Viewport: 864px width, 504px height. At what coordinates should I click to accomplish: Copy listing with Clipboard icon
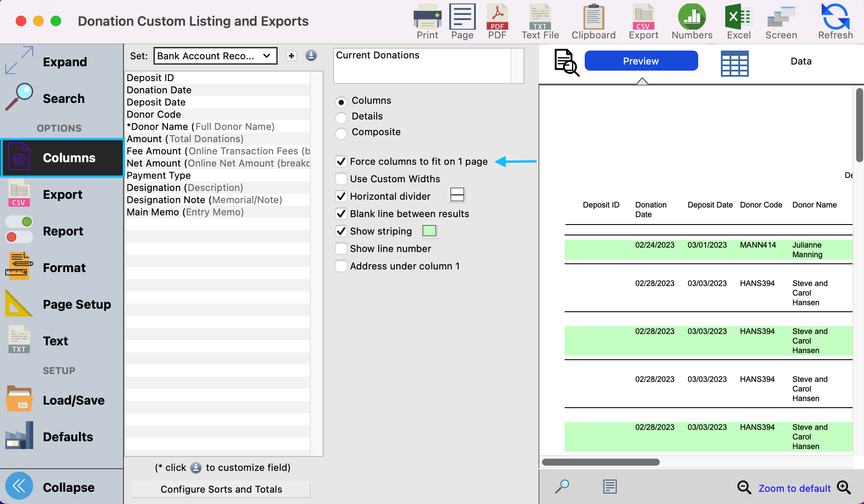pyautogui.click(x=593, y=22)
